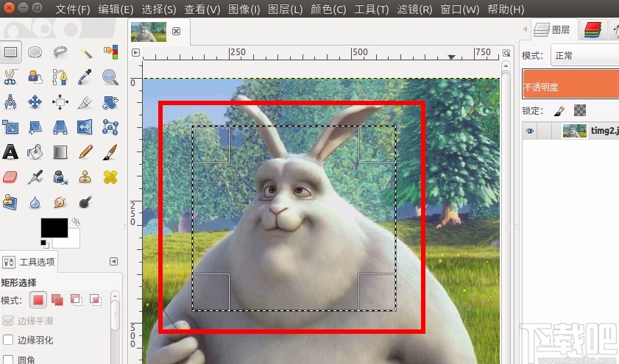Select the Dodge/Burn tool

pos(85,202)
